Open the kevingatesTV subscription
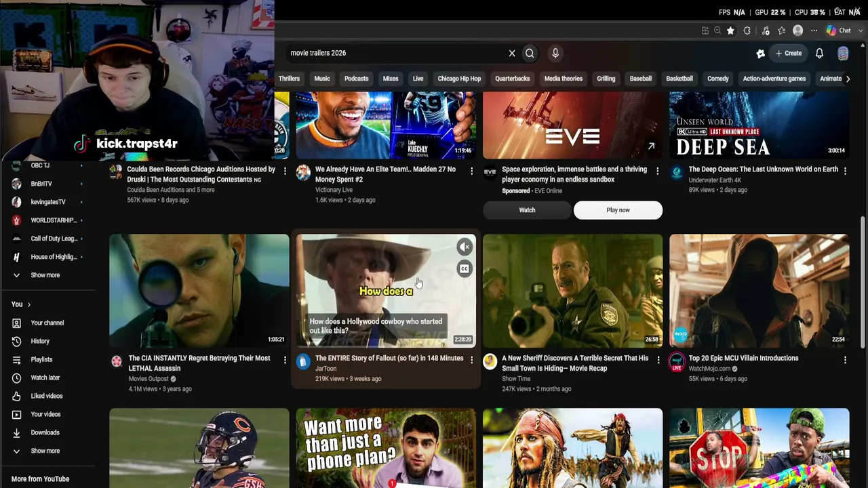This screenshot has height=488, width=868. coord(47,202)
